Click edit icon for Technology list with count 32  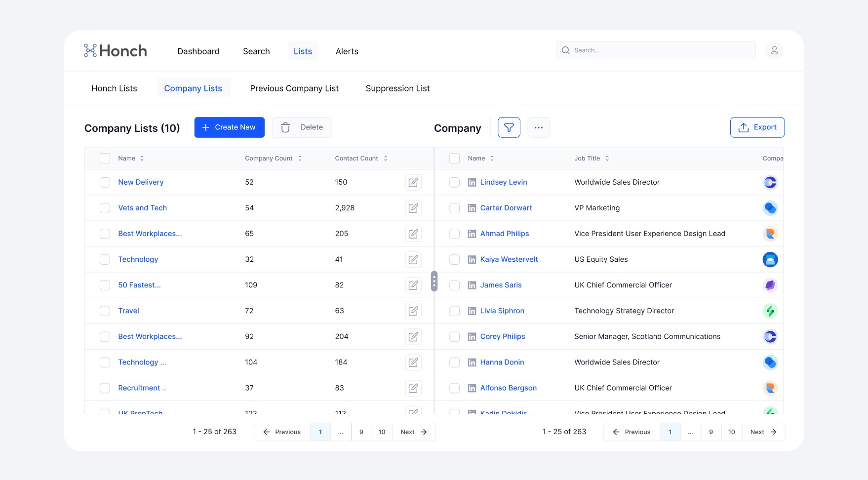[413, 259]
